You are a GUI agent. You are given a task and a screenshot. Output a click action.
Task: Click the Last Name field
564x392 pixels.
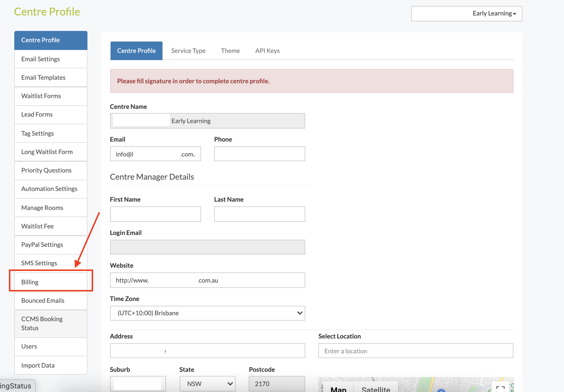[x=260, y=214]
